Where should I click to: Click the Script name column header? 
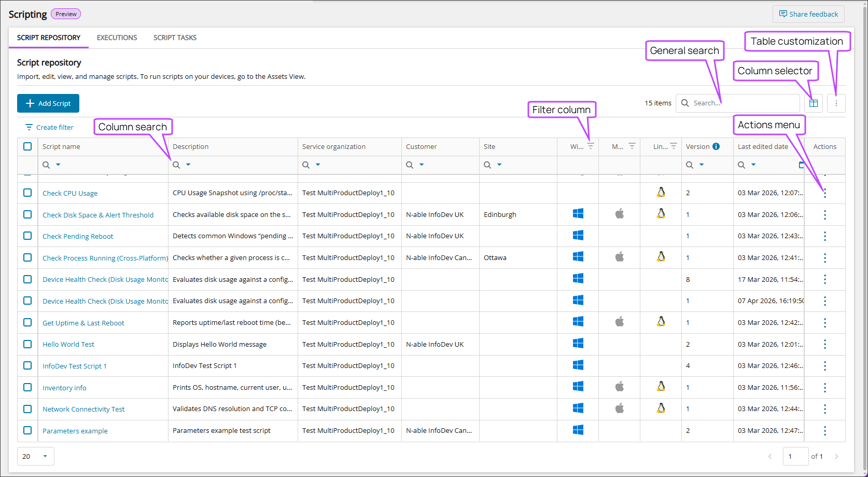coord(61,147)
